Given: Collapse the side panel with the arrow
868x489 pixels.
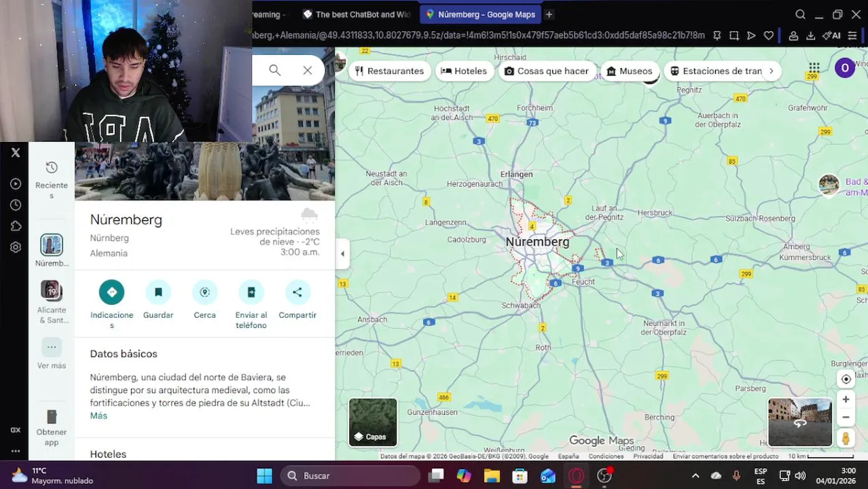Looking at the screenshot, I should pyautogui.click(x=342, y=253).
